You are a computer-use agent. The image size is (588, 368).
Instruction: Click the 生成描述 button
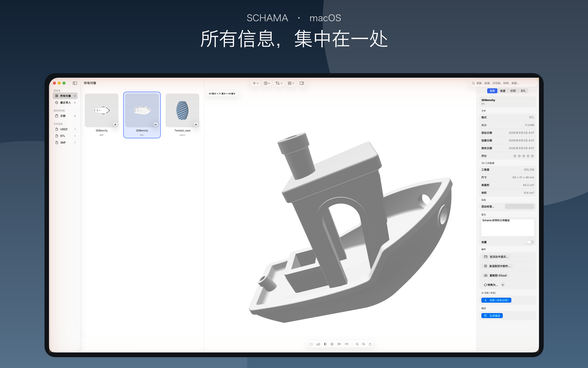492,316
